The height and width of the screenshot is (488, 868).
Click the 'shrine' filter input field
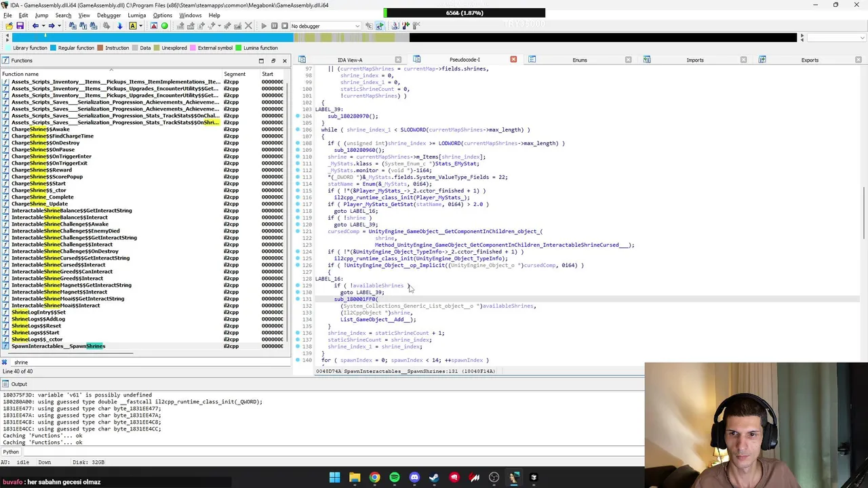tap(149, 363)
